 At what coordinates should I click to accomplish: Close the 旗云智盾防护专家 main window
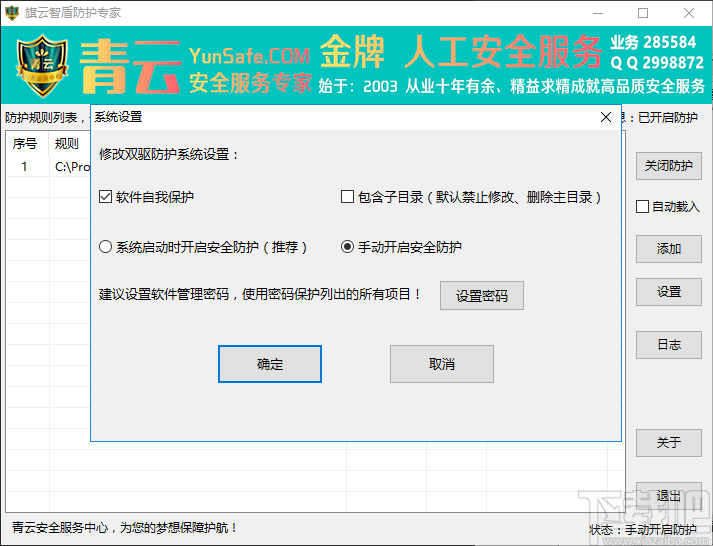tap(689, 13)
